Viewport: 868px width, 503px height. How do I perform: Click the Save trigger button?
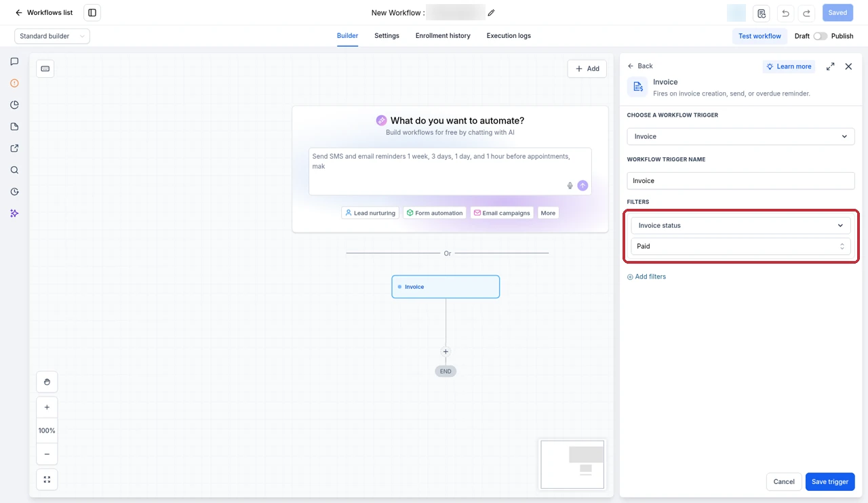[x=830, y=481]
